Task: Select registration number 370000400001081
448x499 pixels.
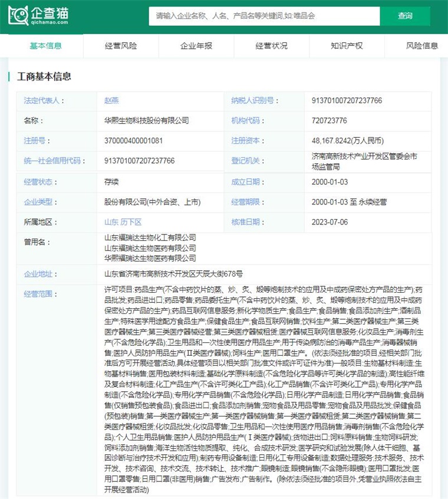Action: click(133, 141)
